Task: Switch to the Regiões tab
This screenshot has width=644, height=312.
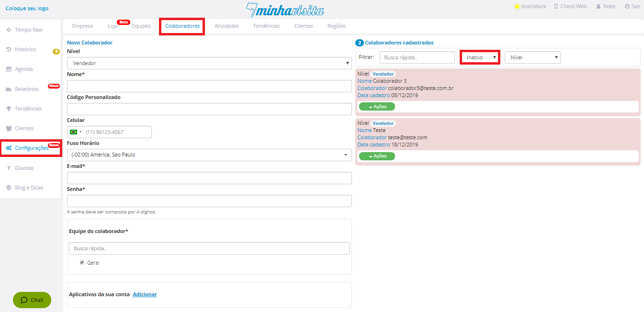Action: 336,26
